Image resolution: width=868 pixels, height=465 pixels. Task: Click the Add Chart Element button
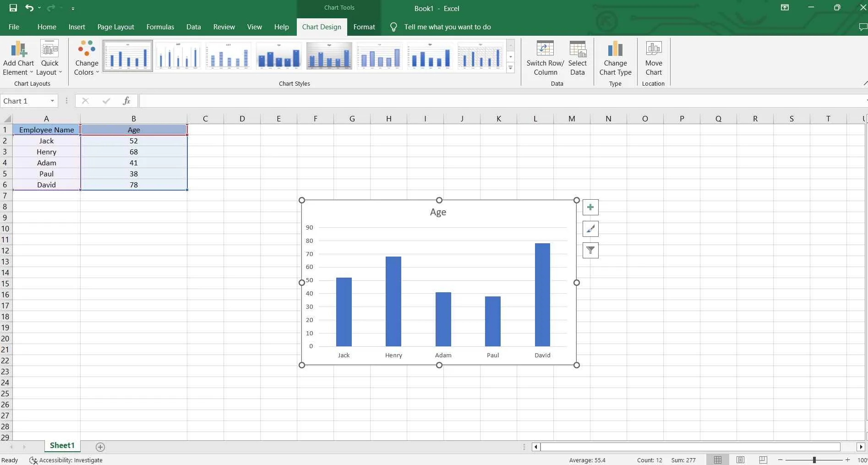click(18, 58)
